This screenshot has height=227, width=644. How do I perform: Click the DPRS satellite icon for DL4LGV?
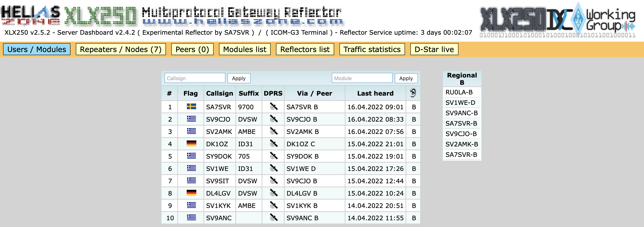tap(273, 193)
